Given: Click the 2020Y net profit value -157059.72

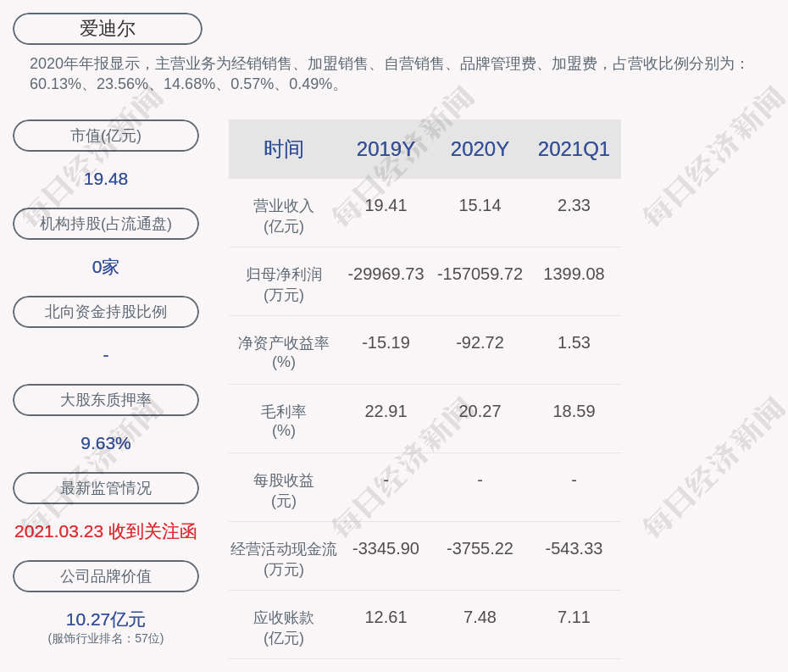Looking at the screenshot, I should (480, 275).
